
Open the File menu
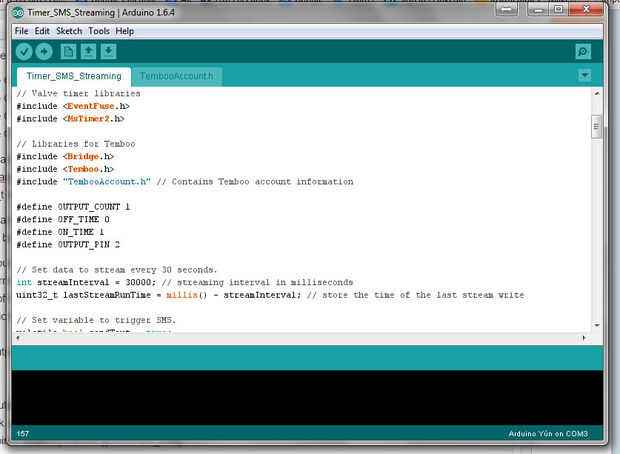click(21, 31)
